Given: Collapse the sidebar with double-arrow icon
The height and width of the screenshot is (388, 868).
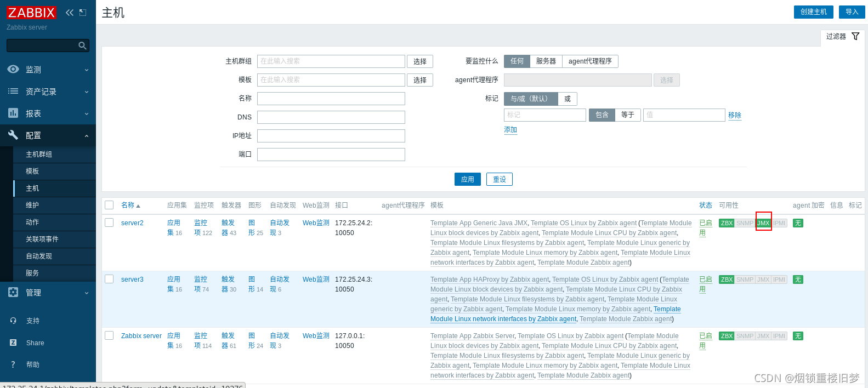Looking at the screenshot, I should (69, 13).
